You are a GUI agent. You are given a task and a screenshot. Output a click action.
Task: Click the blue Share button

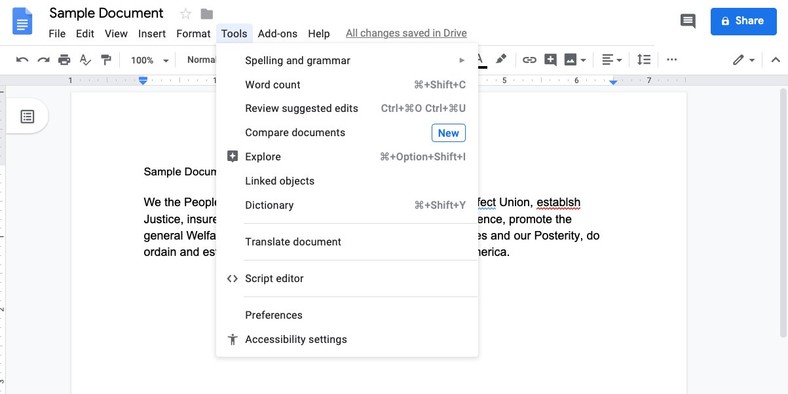743,21
